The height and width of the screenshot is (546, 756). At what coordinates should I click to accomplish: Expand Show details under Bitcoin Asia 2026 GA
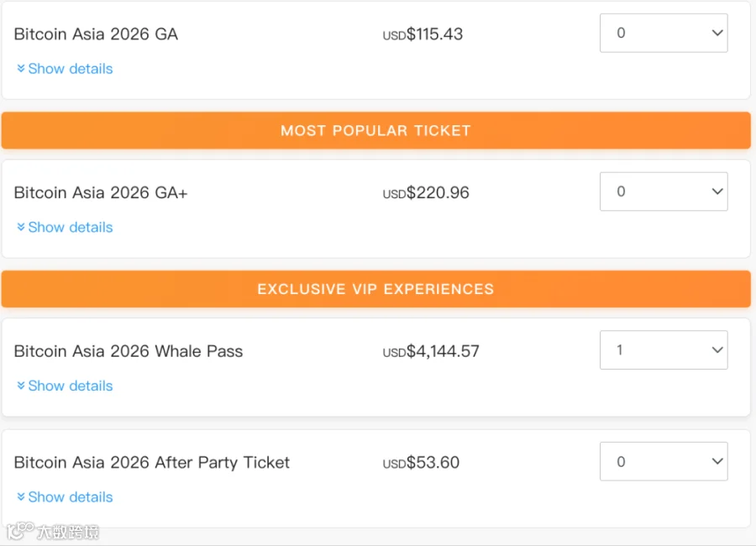coord(65,69)
